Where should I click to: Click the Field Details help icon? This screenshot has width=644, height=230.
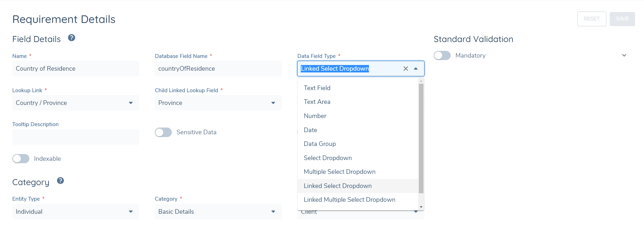(71, 38)
